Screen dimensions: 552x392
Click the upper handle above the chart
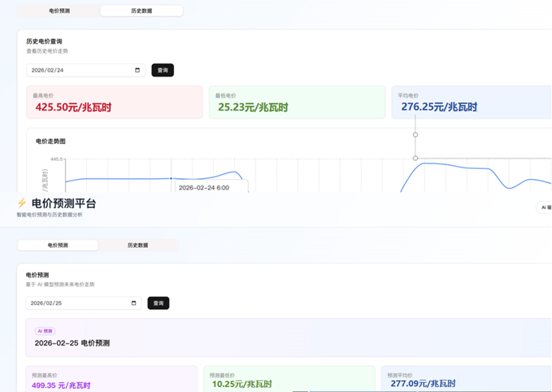(415, 134)
